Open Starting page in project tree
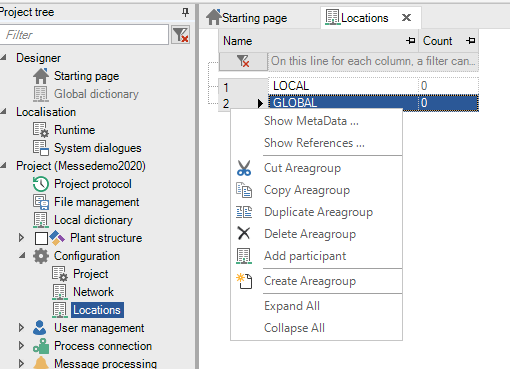 click(x=86, y=76)
